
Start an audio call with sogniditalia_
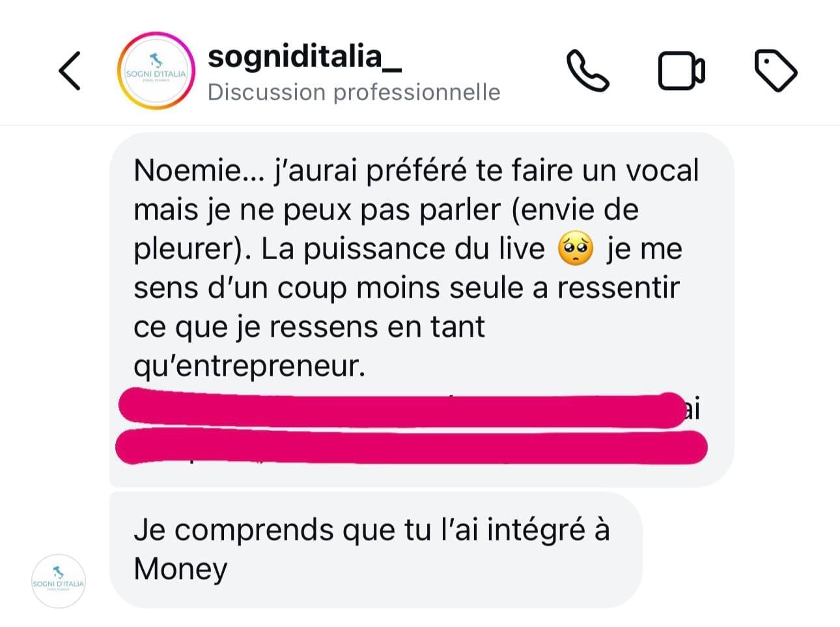click(588, 70)
